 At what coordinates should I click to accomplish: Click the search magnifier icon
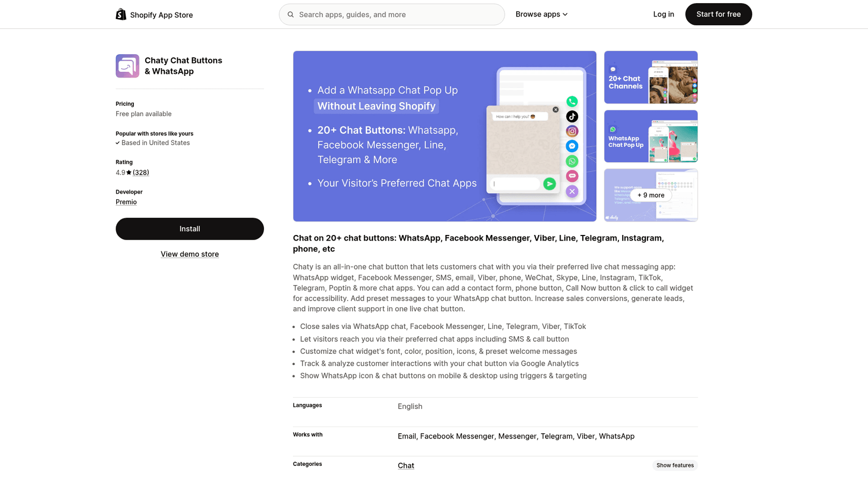point(291,14)
